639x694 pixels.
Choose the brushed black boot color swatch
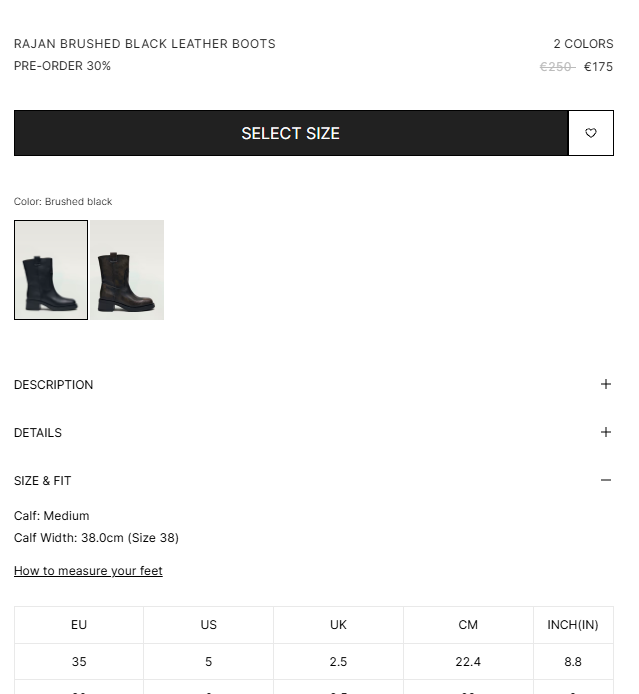coord(51,270)
